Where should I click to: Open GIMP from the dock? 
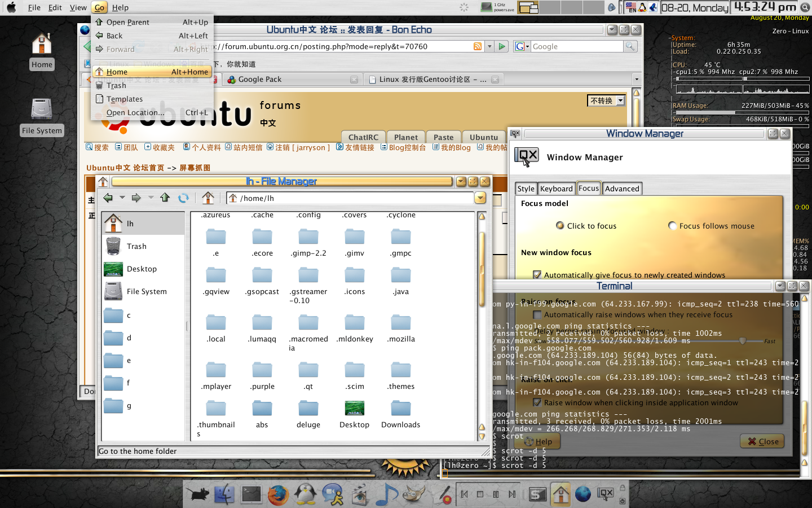[x=413, y=494]
